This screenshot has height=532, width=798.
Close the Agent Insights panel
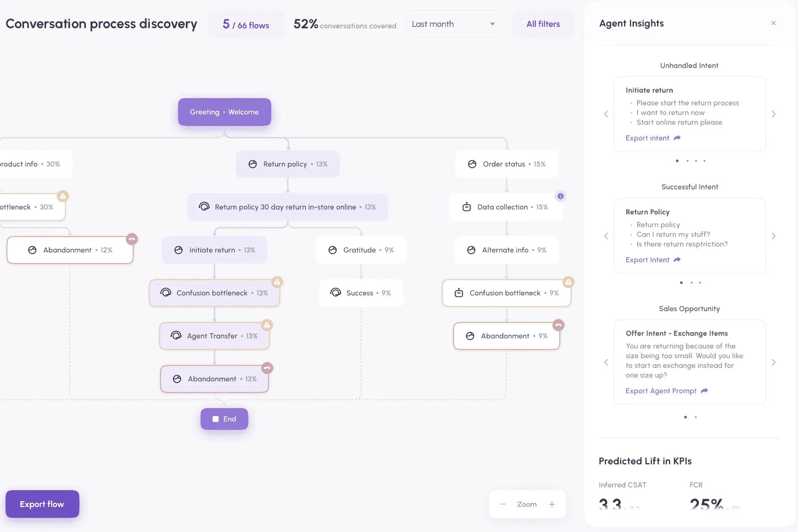[773, 23]
